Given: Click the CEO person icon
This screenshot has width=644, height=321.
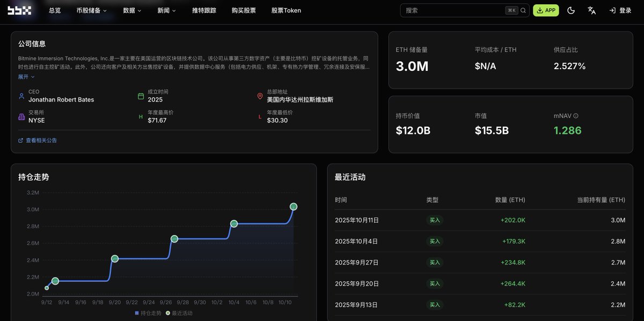Looking at the screenshot, I should pyautogui.click(x=21, y=96).
